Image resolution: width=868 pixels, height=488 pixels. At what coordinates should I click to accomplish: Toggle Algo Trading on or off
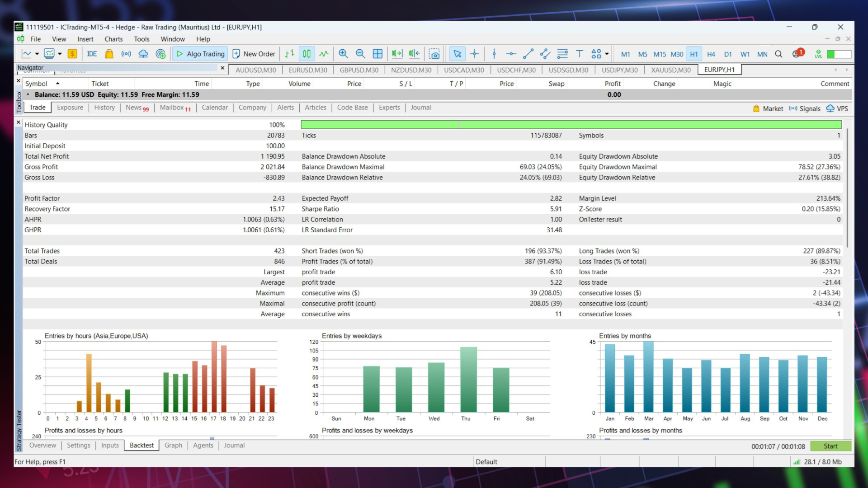pyautogui.click(x=200, y=54)
